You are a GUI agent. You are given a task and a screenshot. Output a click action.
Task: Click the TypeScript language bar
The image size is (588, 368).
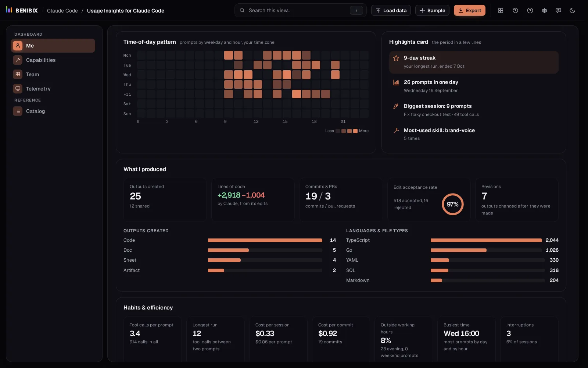pyautogui.click(x=486, y=240)
